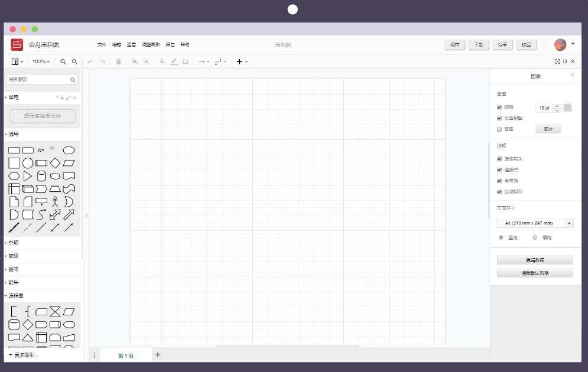Switch to the 第 1 页 page tab
The width and height of the screenshot is (588, 372).
coord(126,355)
